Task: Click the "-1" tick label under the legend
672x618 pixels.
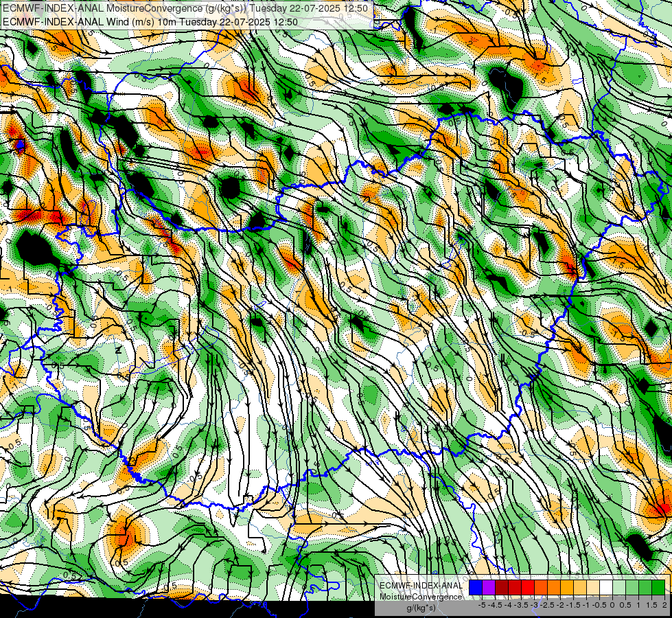Action: [x=586, y=605]
